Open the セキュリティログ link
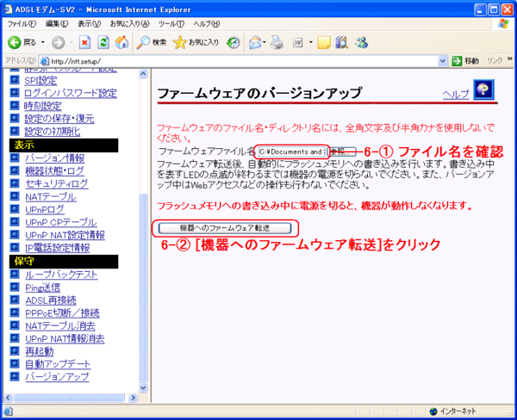517x420 pixels. point(57,183)
